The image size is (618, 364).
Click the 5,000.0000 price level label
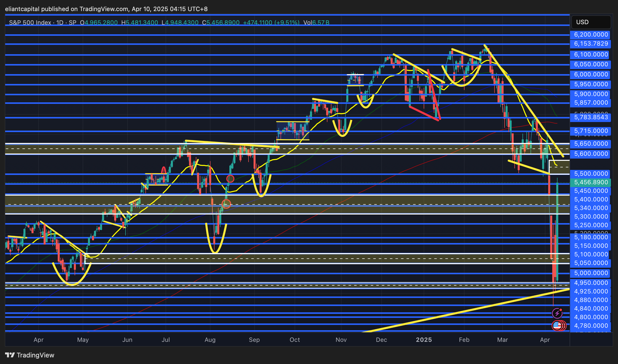point(591,273)
